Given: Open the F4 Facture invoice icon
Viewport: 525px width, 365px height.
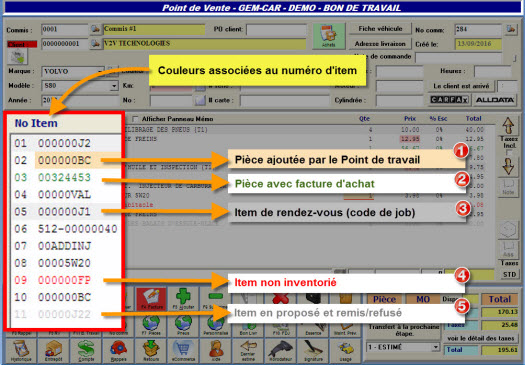Looking at the screenshot, I should [x=151, y=298].
